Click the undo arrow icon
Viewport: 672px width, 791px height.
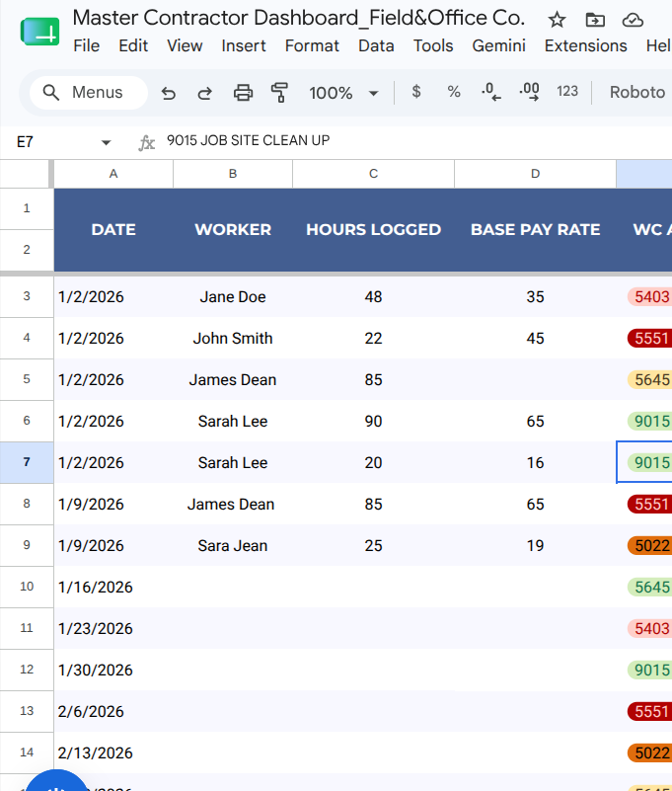coord(169,93)
